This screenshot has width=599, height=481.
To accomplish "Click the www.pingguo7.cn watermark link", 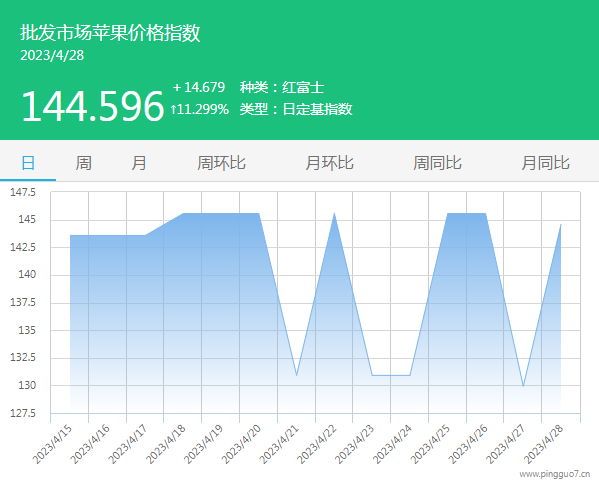I will [x=555, y=475].
